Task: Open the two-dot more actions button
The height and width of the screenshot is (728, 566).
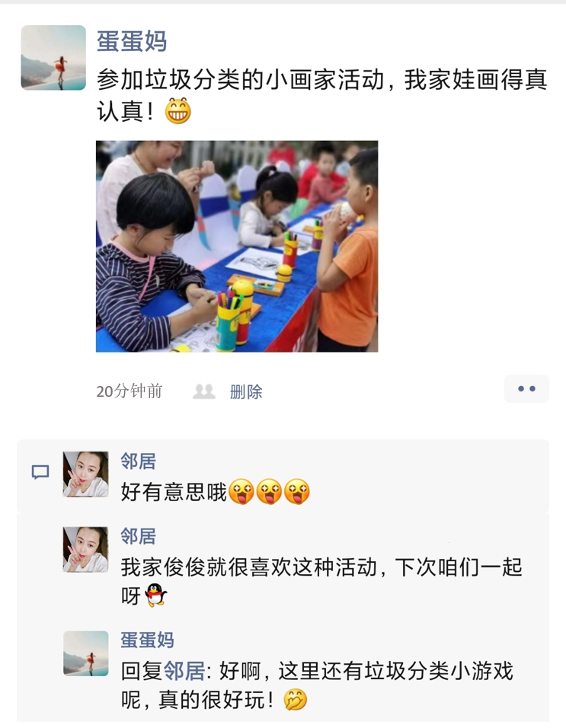Action: 526,388
